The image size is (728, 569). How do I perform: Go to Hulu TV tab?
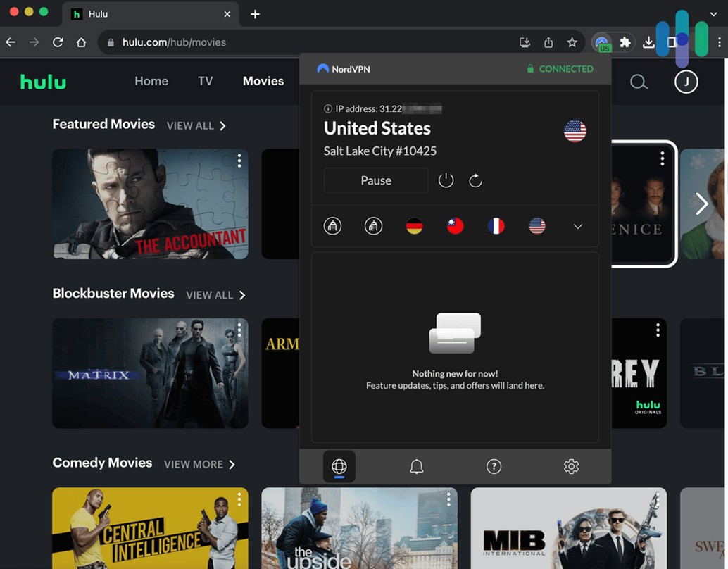tap(205, 81)
